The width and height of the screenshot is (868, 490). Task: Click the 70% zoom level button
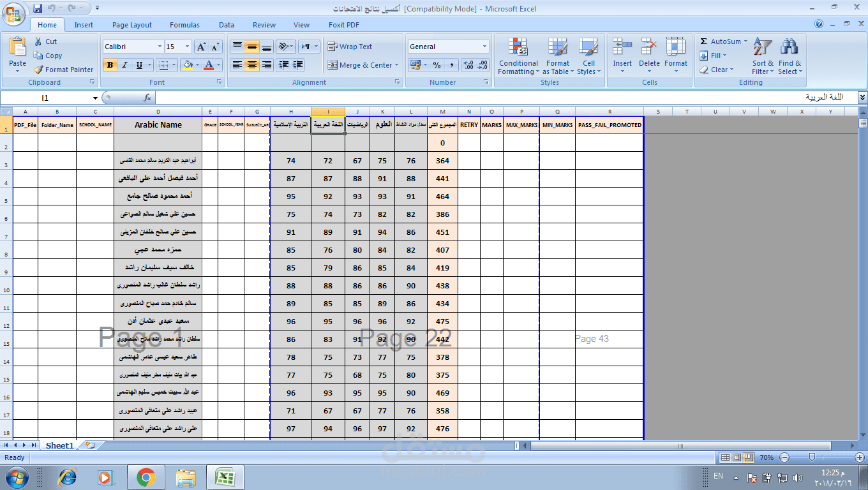pyautogui.click(x=767, y=457)
